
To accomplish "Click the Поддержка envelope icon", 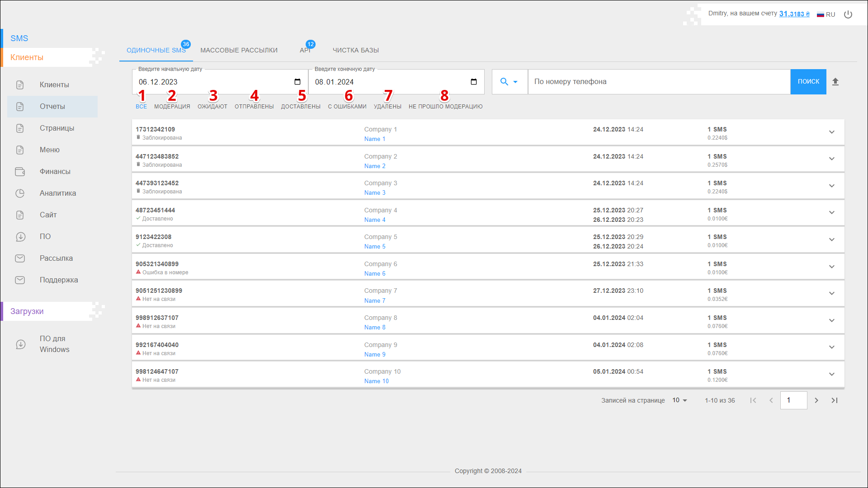I will point(20,280).
